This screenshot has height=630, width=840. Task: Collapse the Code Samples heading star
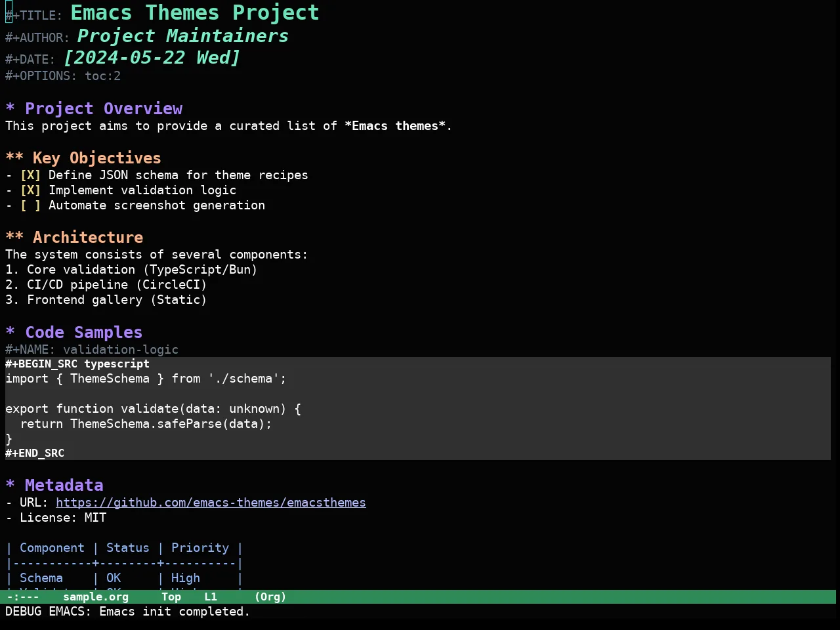(10, 333)
